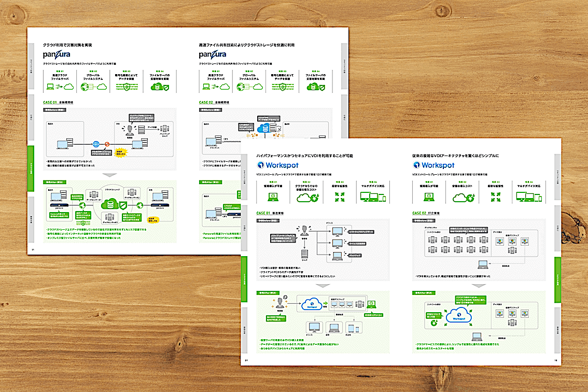Click the four expanding arrows icon, Workspot CASE 01 page

tap(340, 197)
